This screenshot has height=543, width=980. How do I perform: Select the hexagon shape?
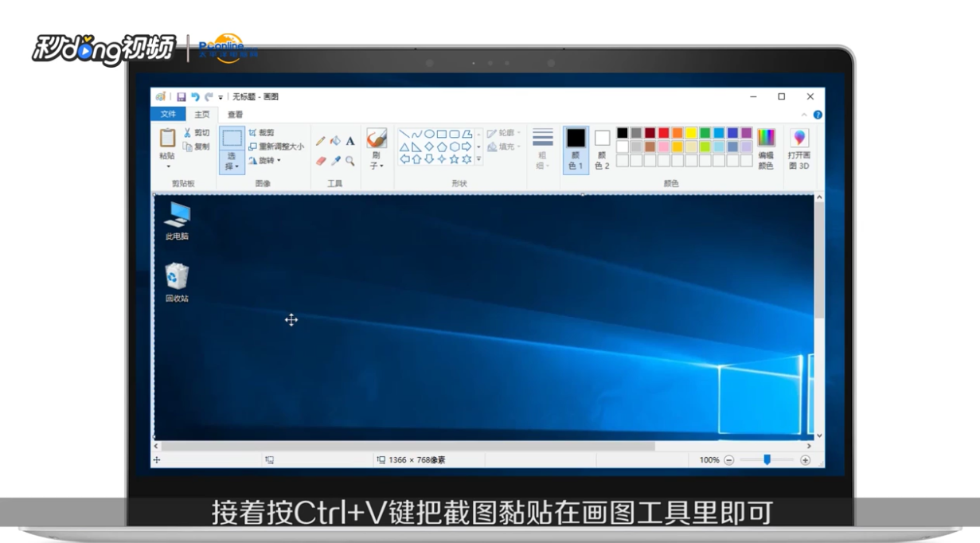tap(455, 146)
